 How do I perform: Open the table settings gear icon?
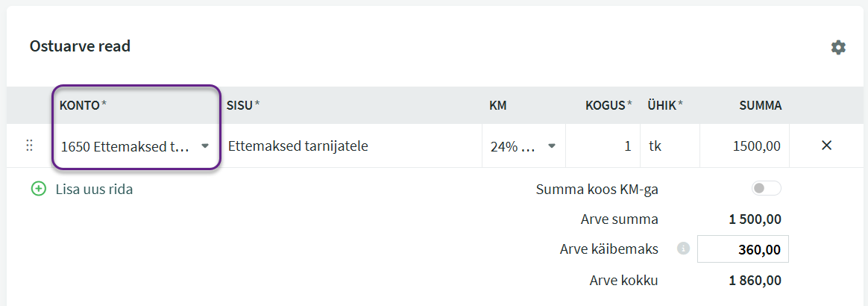click(838, 47)
